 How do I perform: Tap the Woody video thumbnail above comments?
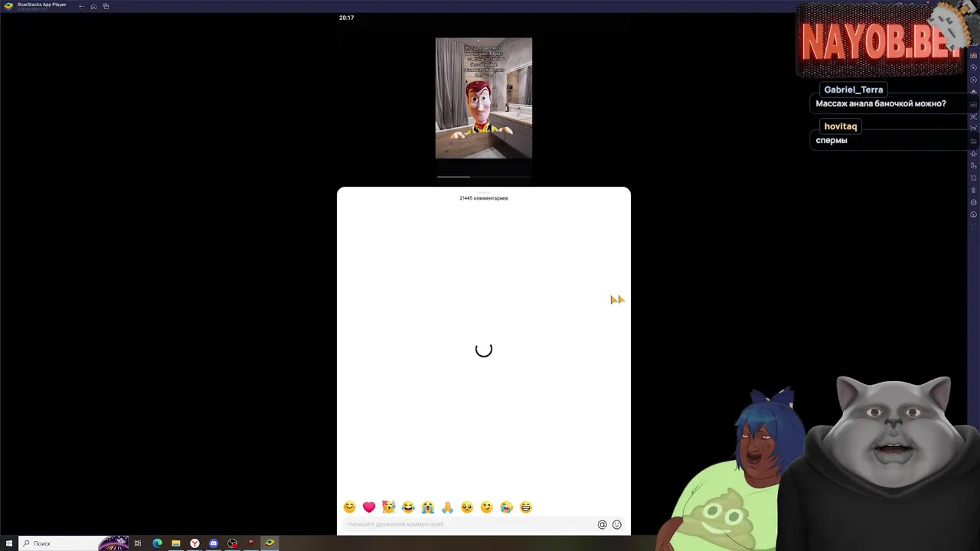click(484, 98)
